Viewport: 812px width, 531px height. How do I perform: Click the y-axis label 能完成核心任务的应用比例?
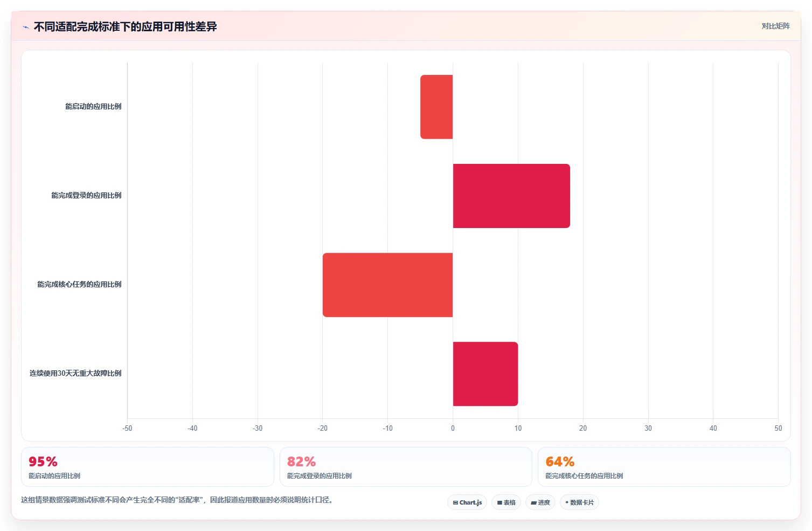pos(79,285)
